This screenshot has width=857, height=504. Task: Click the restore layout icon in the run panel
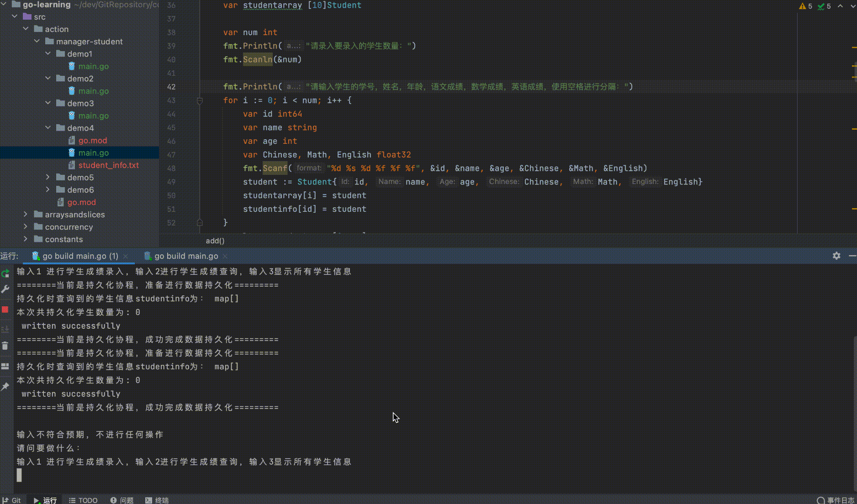click(x=5, y=366)
